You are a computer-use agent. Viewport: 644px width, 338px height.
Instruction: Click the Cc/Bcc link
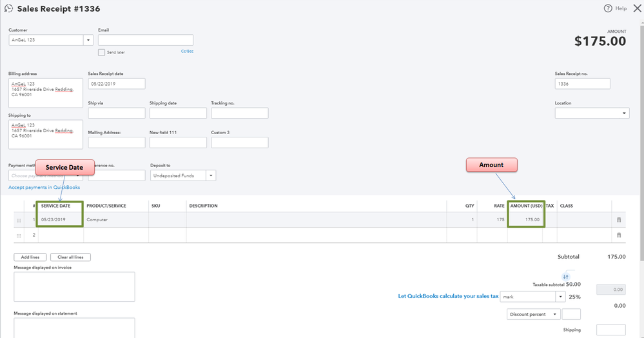(188, 52)
